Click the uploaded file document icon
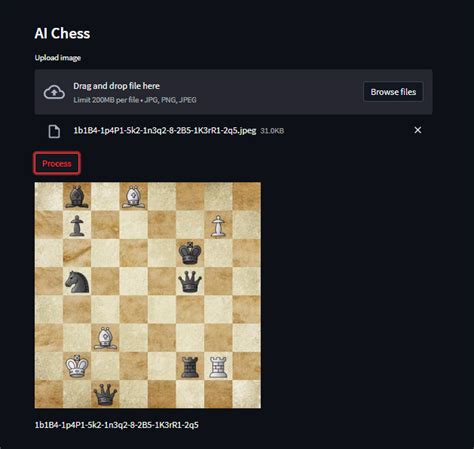This screenshot has width=474, height=449. coord(54,131)
